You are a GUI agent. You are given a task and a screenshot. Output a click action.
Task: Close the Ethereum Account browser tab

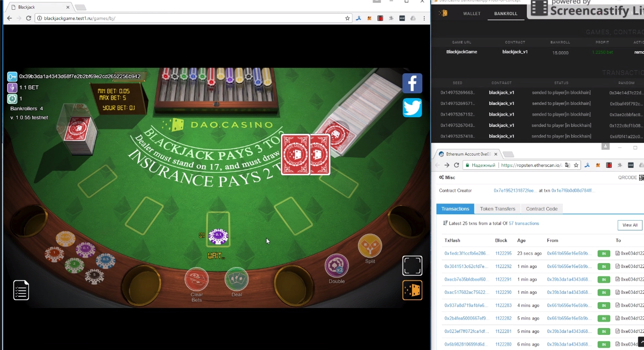click(495, 154)
